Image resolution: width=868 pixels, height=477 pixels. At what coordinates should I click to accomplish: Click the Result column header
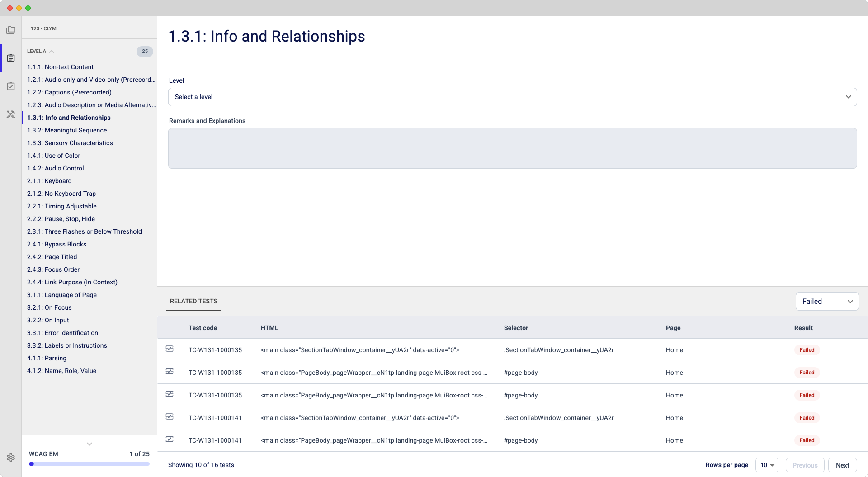pyautogui.click(x=803, y=328)
